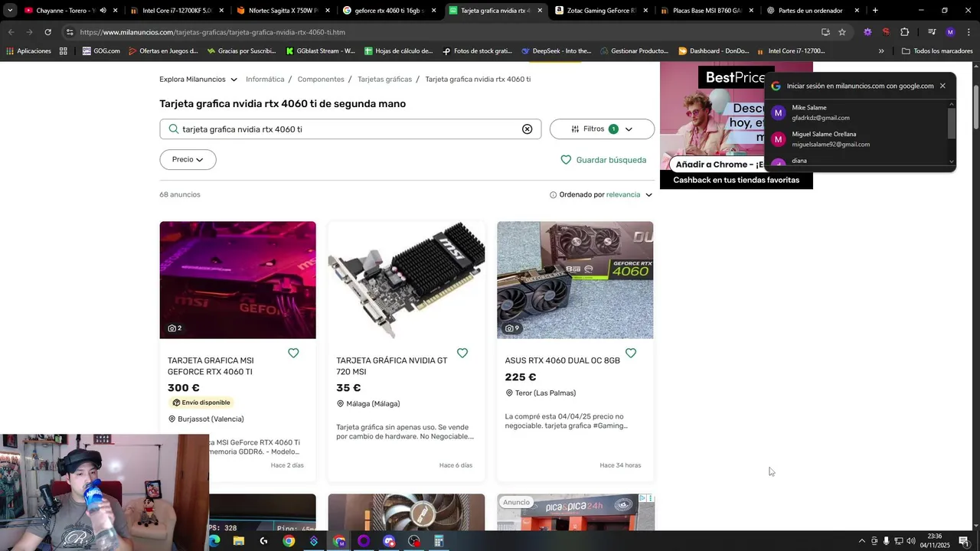Open DeepSeek bookmark

(557, 51)
